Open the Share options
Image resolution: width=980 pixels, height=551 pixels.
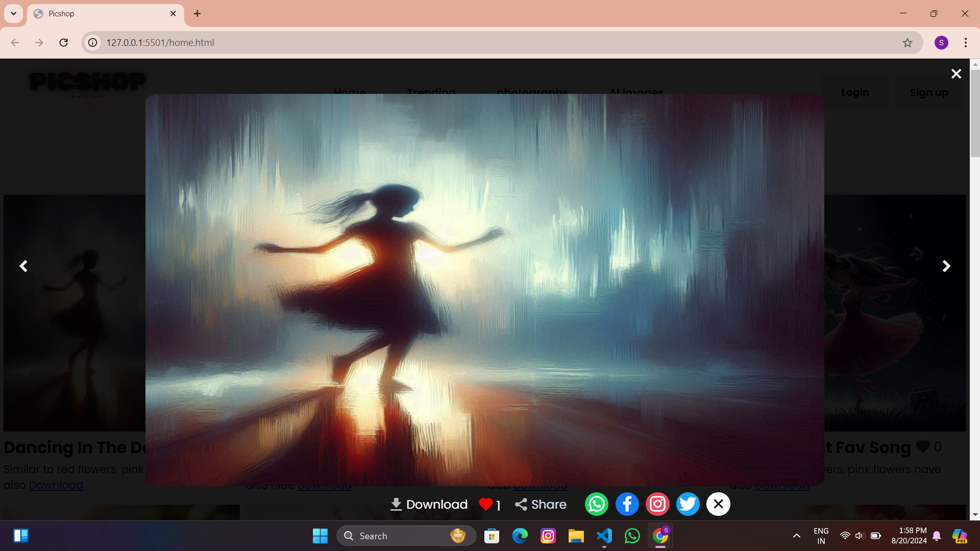tap(541, 505)
